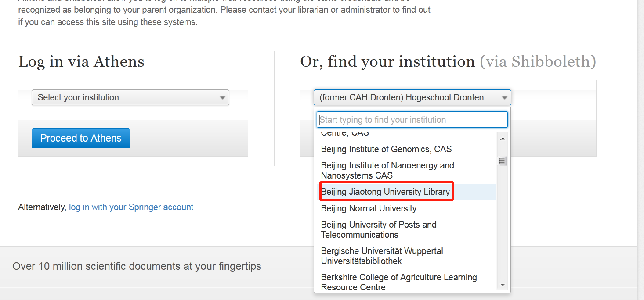Click the list scroll up arrow
The height and width of the screenshot is (300, 644).
coord(503,139)
